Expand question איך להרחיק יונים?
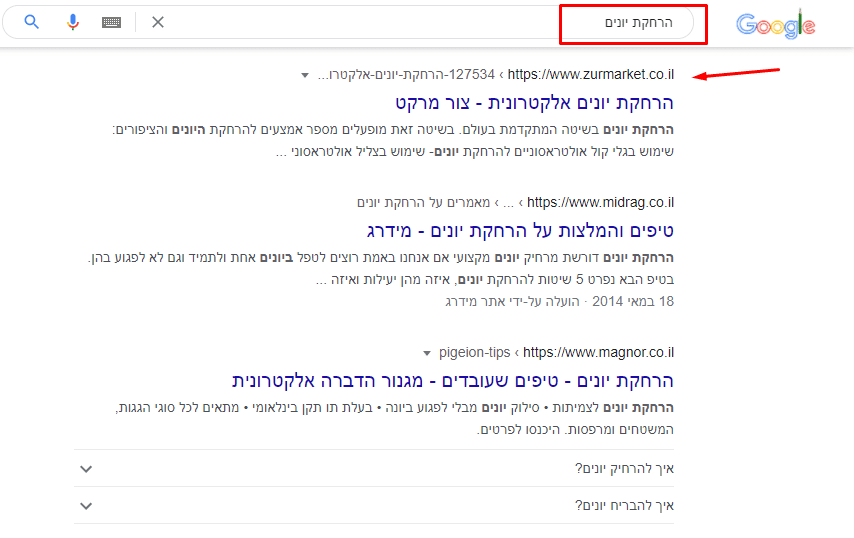 click(374, 468)
